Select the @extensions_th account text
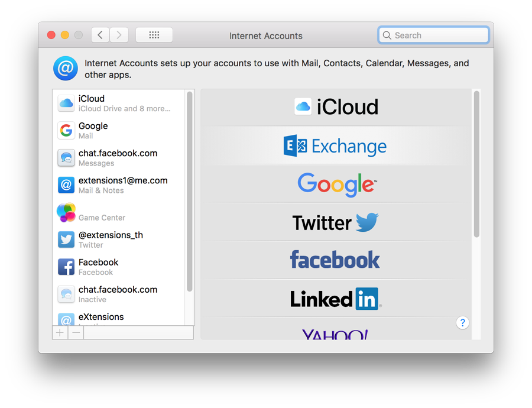This screenshot has width=532, height=408. 111,235
